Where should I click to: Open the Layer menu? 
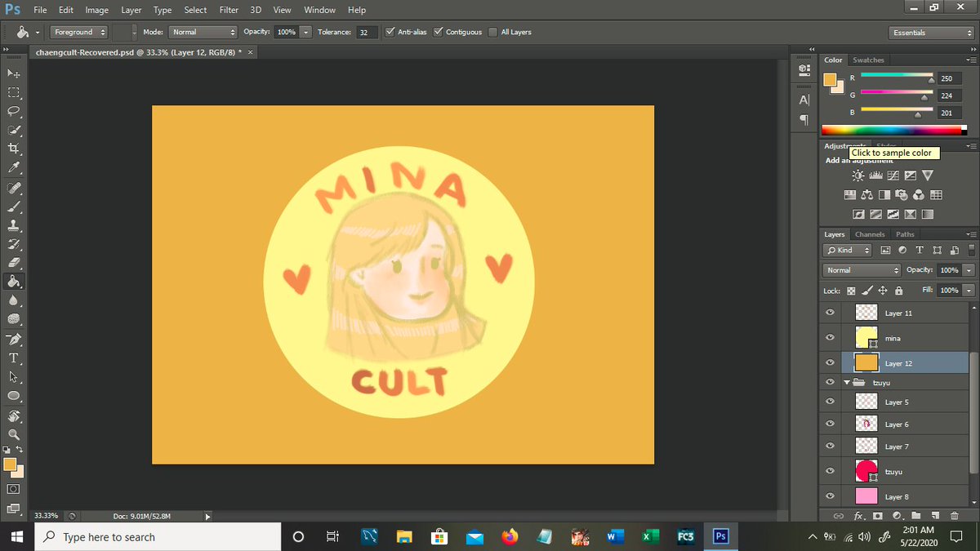tap(131, 10)
